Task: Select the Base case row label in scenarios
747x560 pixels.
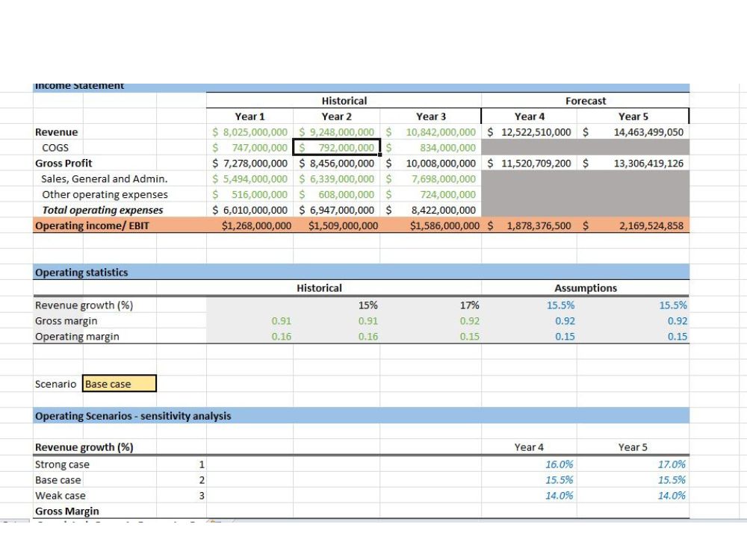Action: pyautogui.click(x=58, y=480)
